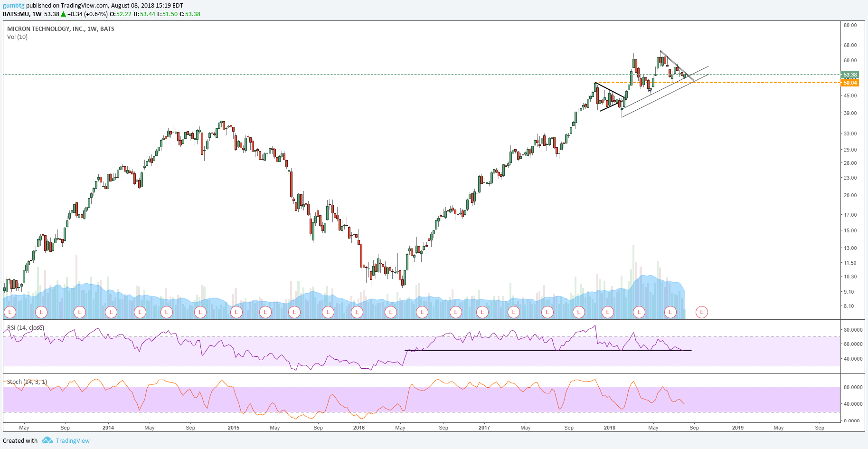The height and width of the screenshot is (449, 868).
Task: Click the 2019 label on time axis
Action: 738,428
